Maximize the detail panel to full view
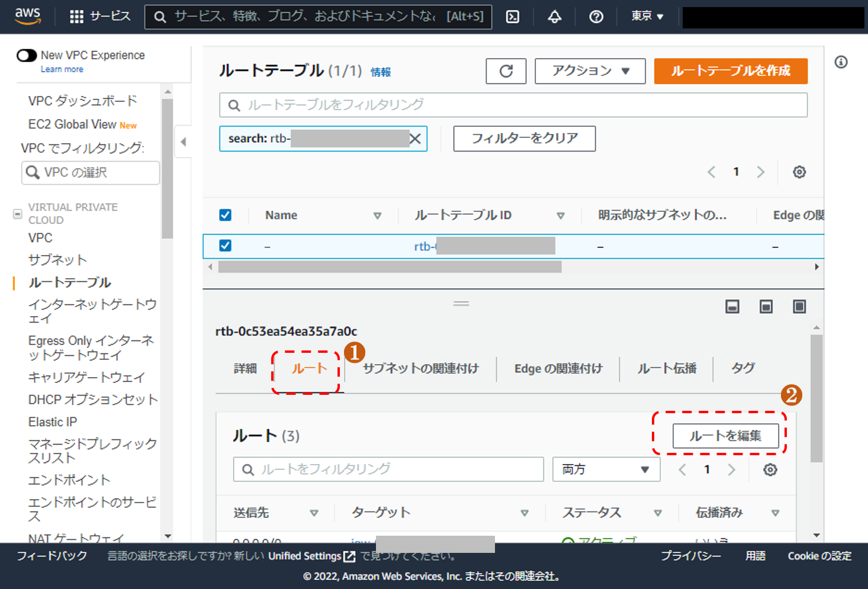Viewport: 868px width, 589px height. pyautogui.click(x=799, y=306)
